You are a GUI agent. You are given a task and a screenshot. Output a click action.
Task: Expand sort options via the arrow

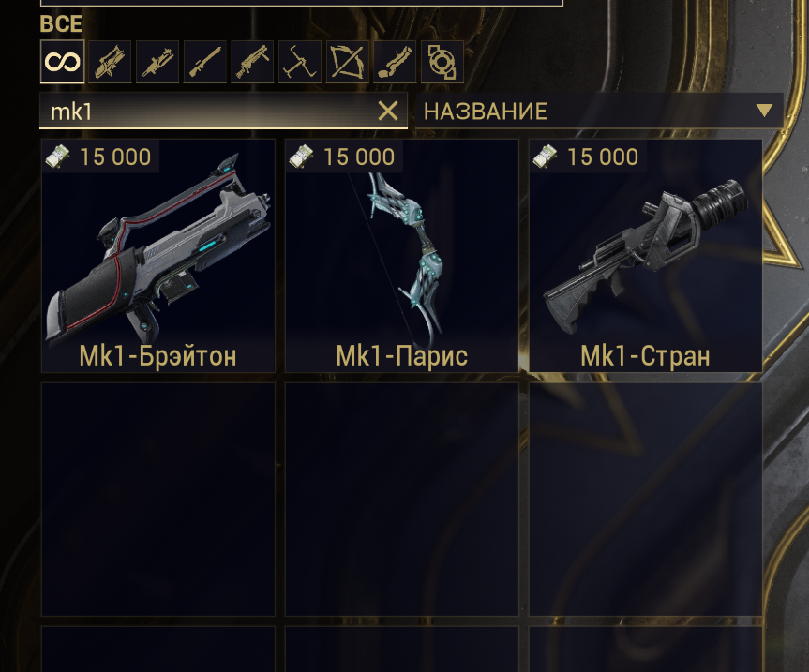764,111
